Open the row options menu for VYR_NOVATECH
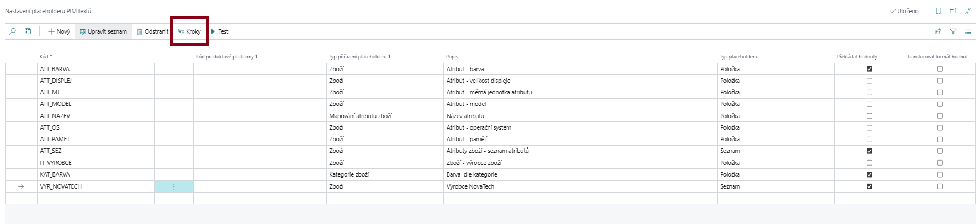The width and height of the screenshot is (980, 224). (174, 186)
